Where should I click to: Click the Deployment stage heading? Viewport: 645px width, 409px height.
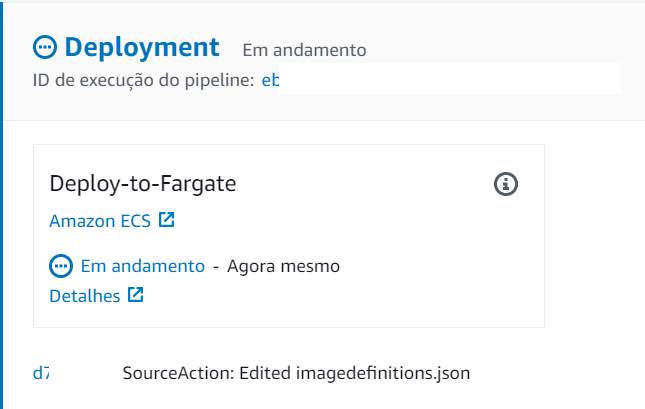pos(141,47)
